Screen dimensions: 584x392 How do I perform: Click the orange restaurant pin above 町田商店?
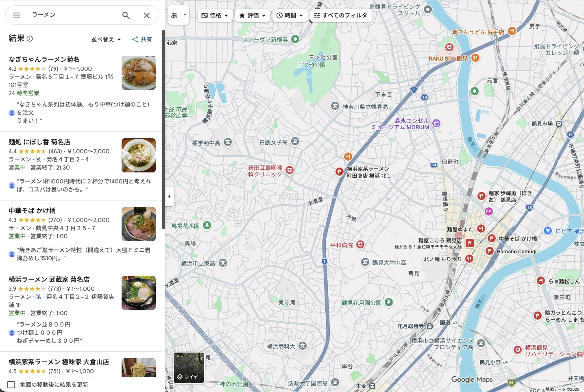point(348,156)
